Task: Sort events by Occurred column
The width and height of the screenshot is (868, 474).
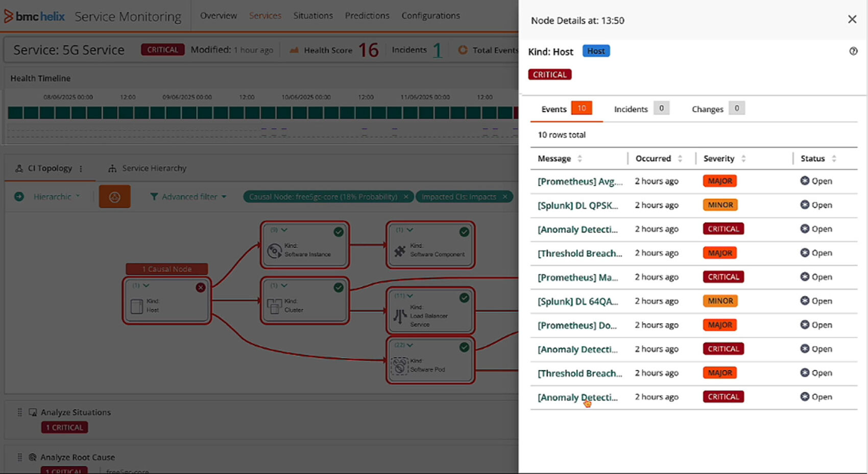Action: pos(680,159)
